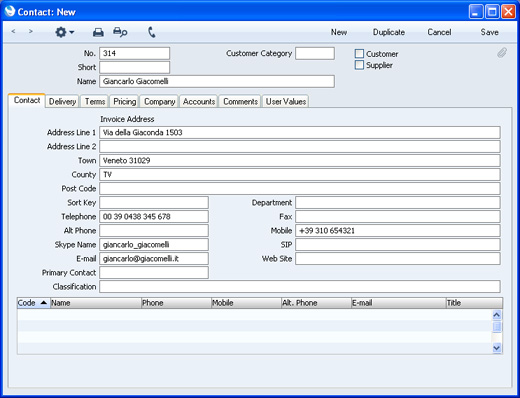Screen dimensions: 520x398
Task: Click the Duplicate button
Action: click(x=389, y=32)
